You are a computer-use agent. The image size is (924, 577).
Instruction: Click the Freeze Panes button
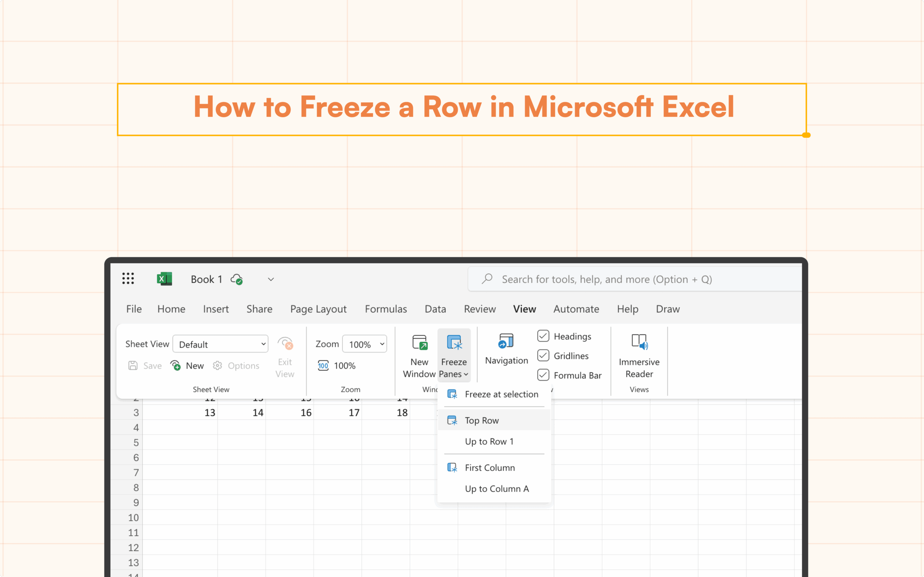pos(454,355)
